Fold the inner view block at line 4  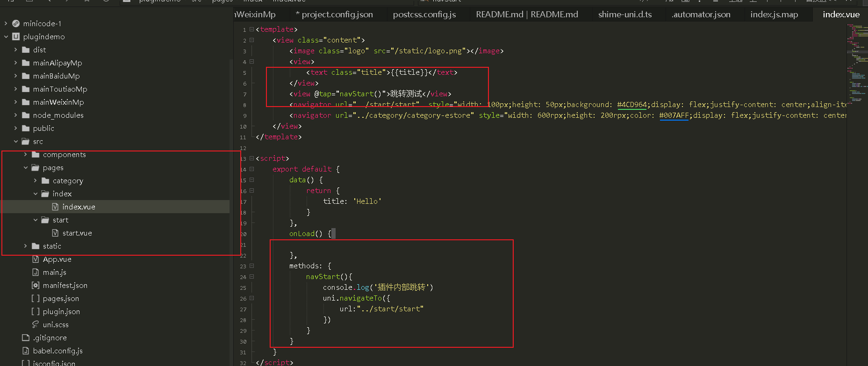pyautogui.click(x=252, y=61)
